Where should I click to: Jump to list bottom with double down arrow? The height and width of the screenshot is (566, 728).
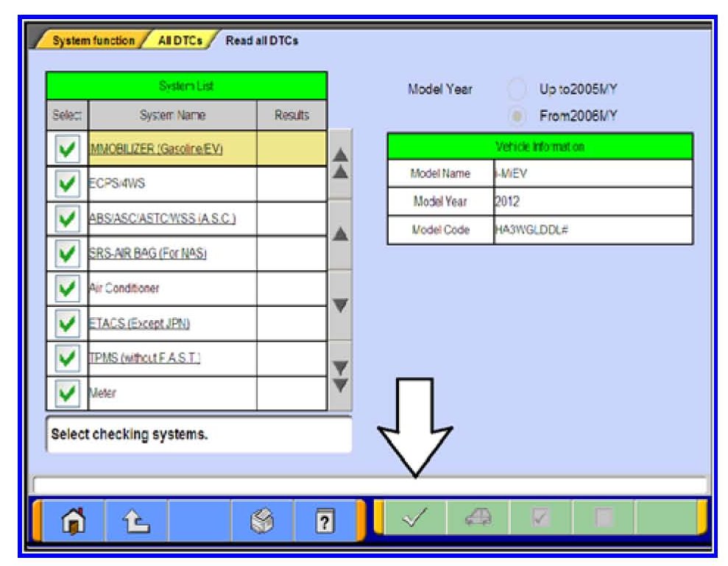[339, 376]
